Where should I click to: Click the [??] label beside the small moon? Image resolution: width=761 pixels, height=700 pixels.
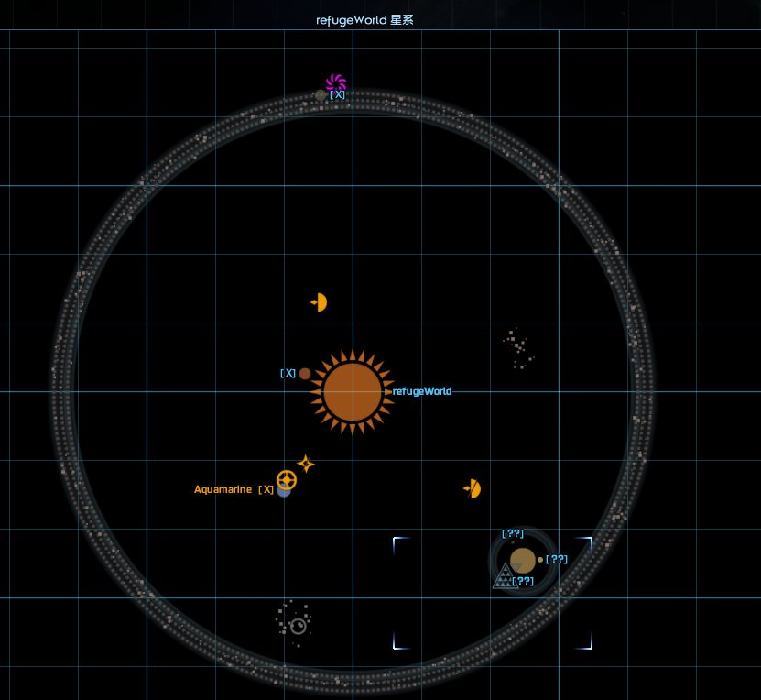[x=557, y=560]
